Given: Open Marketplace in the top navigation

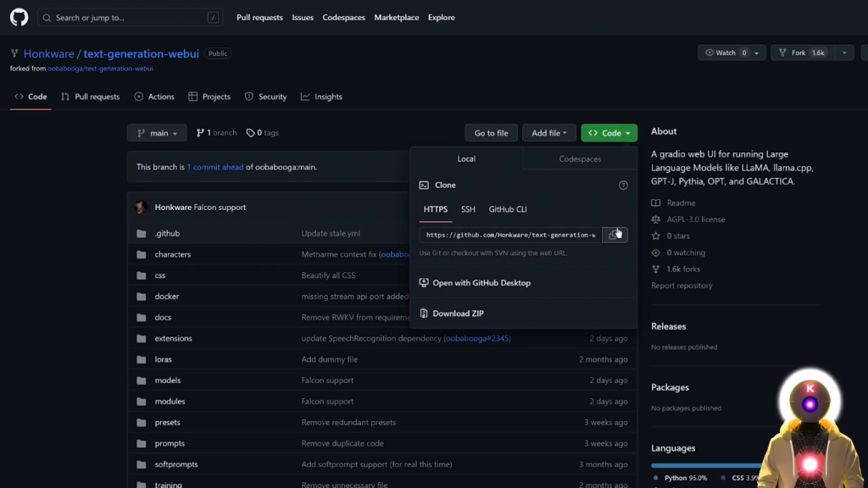Looking at the screenshot, I should point(397,18).
